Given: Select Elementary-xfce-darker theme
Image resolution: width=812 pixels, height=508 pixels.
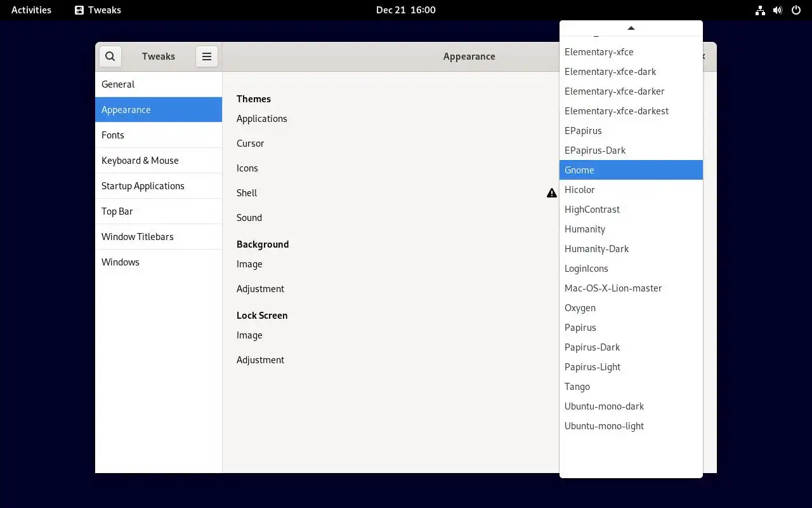Looking at the screenshot, I should (x=631, y=91).
